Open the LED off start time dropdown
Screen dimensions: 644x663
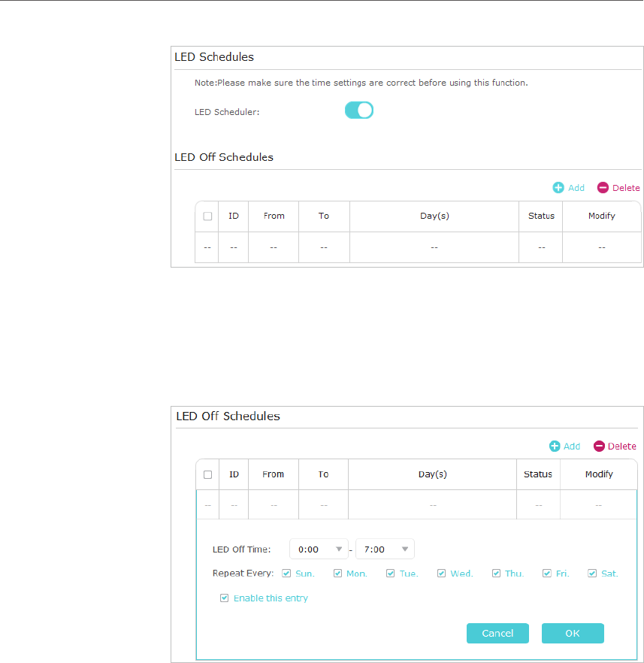pos(319,549)
